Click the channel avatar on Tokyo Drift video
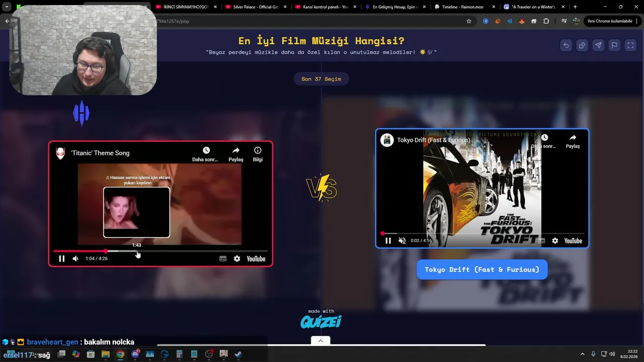 [387, 140]
